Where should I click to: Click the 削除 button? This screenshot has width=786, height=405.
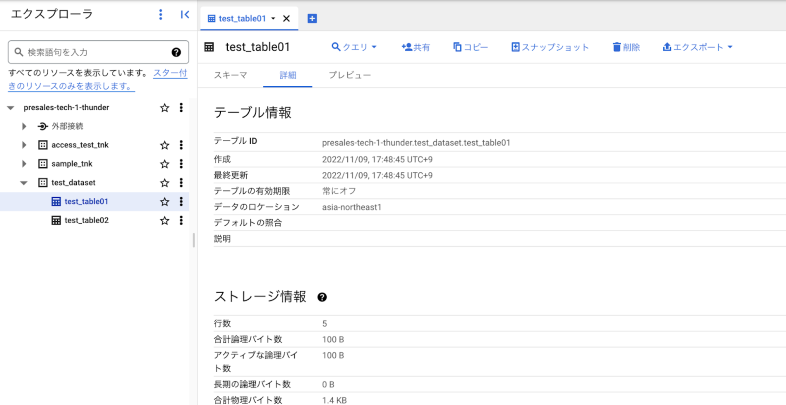point(623,47)
